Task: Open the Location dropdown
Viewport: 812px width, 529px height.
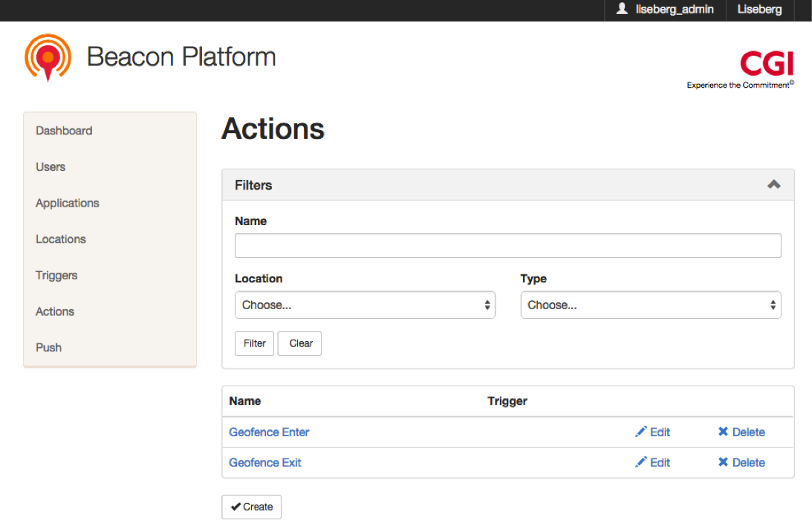Action: (365, 305)
